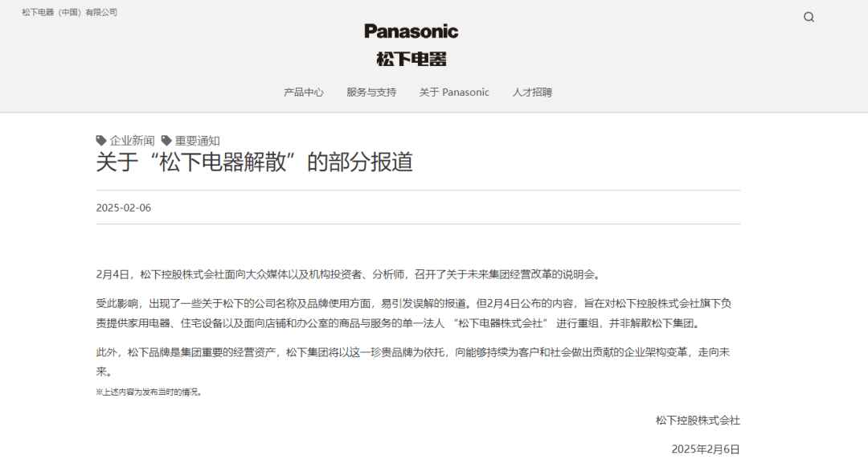The height and width of the screenshot is (472, 868).
Task: Click the date 2025-02-06
Action: click(x=124, y=207)
